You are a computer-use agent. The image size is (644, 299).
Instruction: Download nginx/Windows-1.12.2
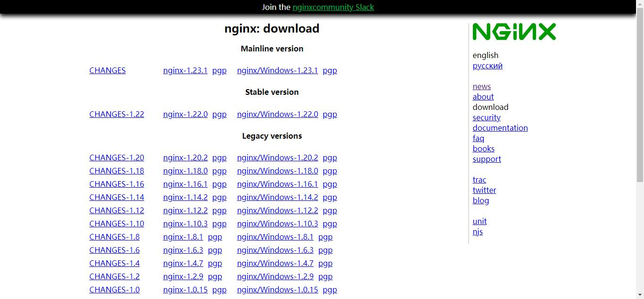point(278,210)
